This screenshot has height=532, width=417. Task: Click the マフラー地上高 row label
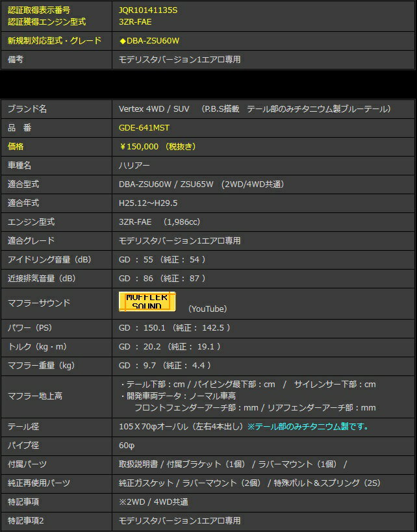point(35,396)
